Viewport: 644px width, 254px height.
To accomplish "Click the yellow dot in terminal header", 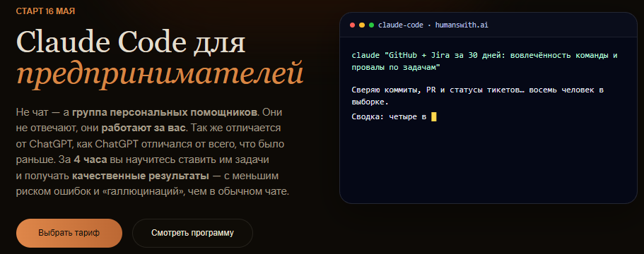I will (x=362, y=25).
